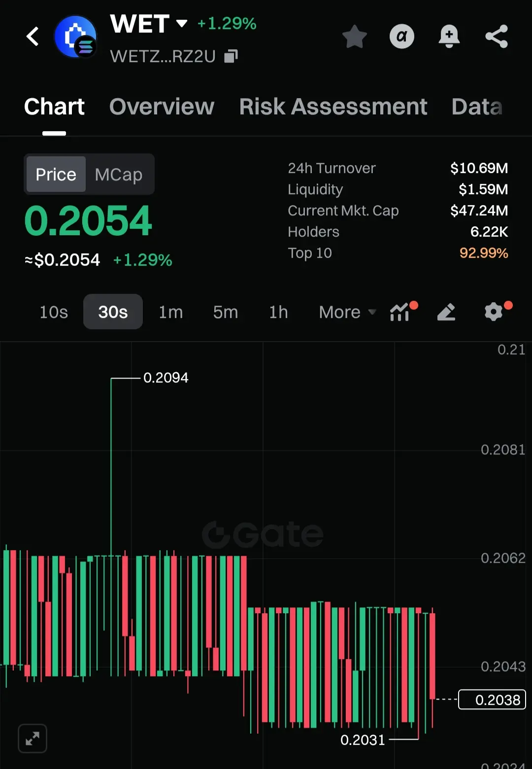Screen dimensions: 532x769
Task: Tap the 24h Turnover label
Action: click(332, 168)
